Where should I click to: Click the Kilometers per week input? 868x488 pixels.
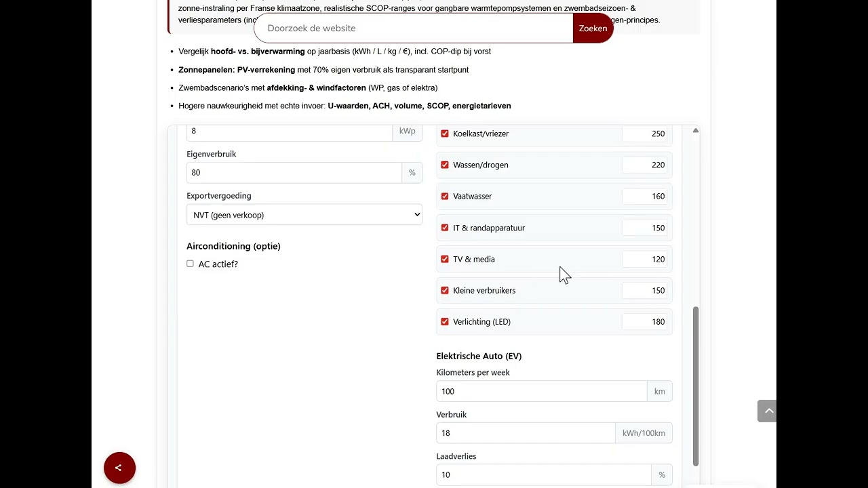click(542, 391)
